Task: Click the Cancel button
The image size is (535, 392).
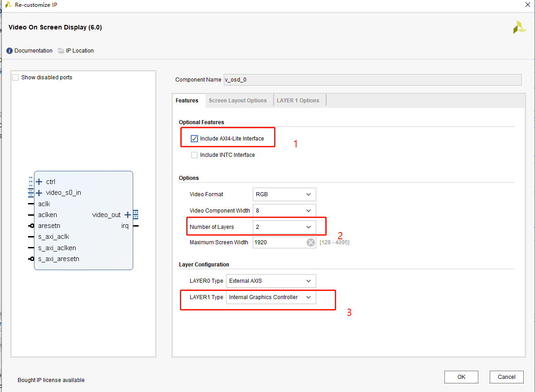Action: [x=506, y=377]
